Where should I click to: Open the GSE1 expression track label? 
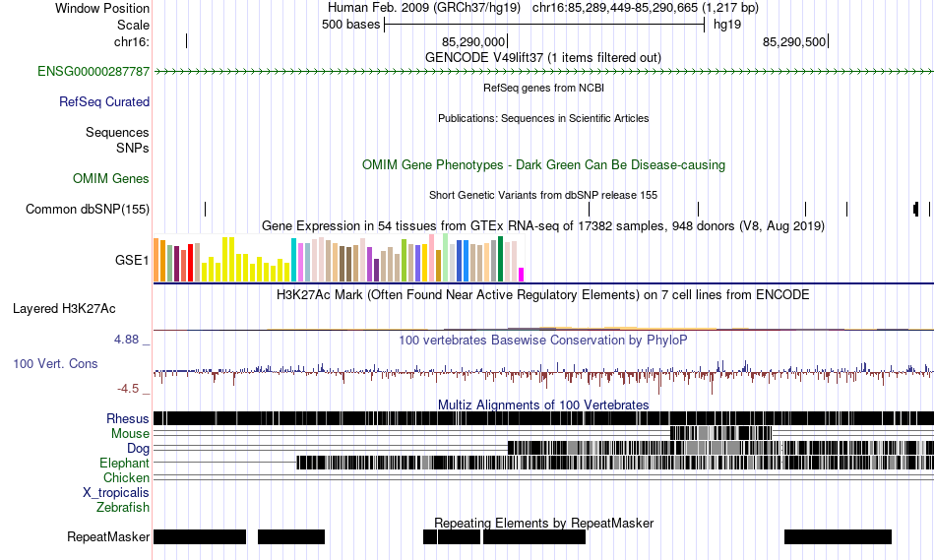point(132,260)
